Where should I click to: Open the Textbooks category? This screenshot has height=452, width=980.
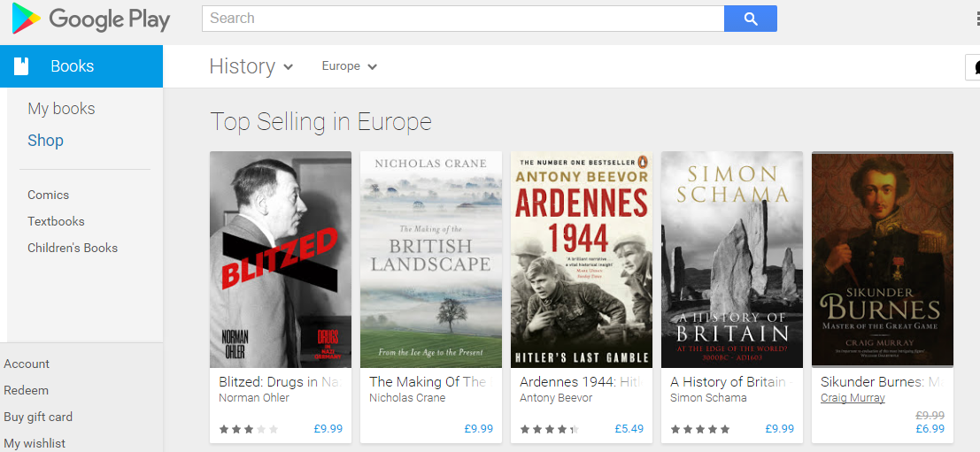click(56, 221)
